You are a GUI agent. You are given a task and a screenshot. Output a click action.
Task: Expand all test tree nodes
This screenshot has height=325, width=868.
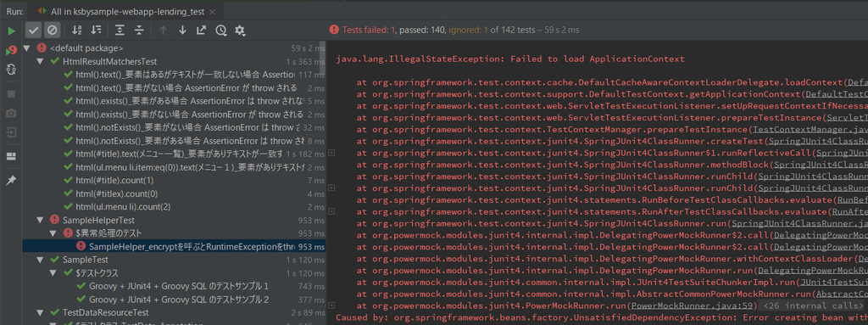tap(120, 31)
